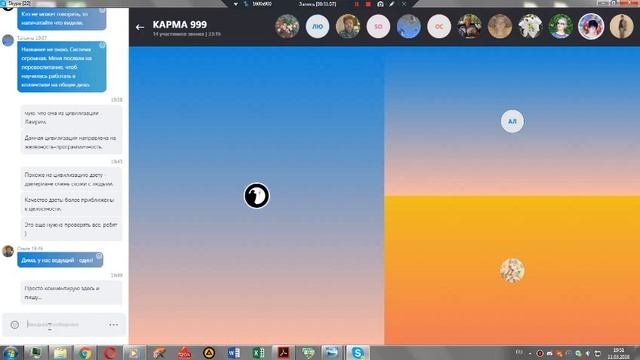Pause the screen recording

tap(357, 4)
